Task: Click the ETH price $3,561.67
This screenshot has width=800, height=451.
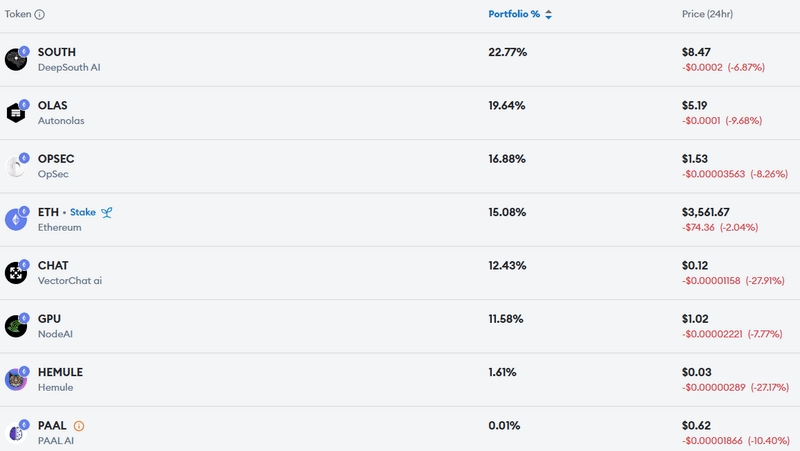Action: pyautogui.click(x=706, y=212)
